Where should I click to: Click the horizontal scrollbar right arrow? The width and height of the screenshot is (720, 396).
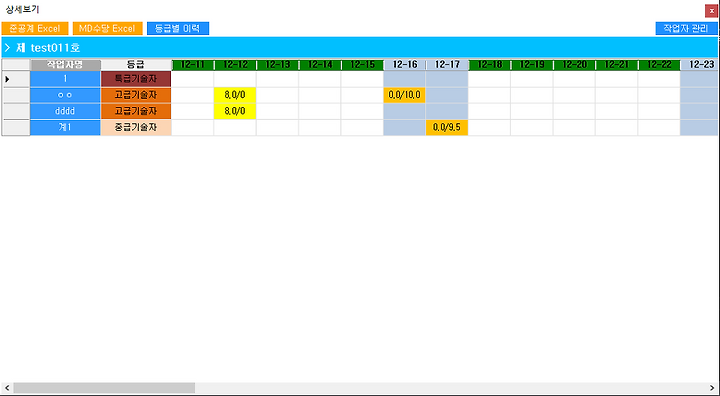click(x=713, y=388)
